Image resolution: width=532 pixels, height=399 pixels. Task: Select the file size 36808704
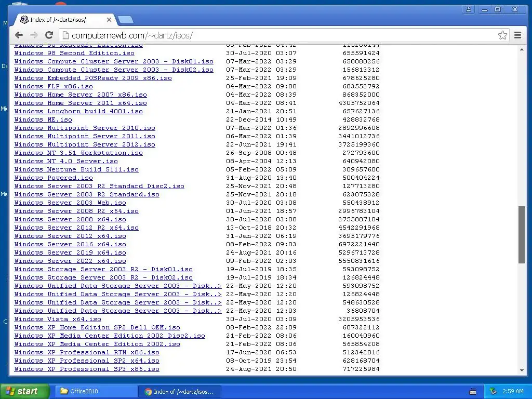tap(363, 311)
